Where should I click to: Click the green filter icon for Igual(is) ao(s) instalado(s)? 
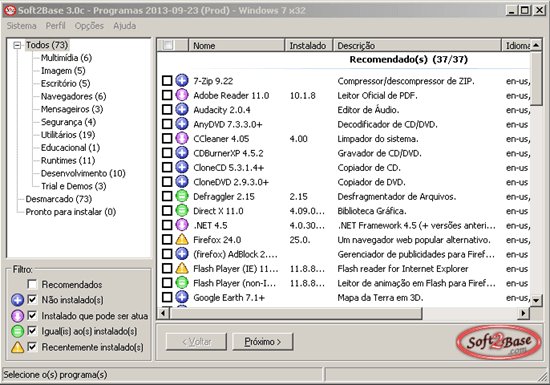tap(17, 331)
